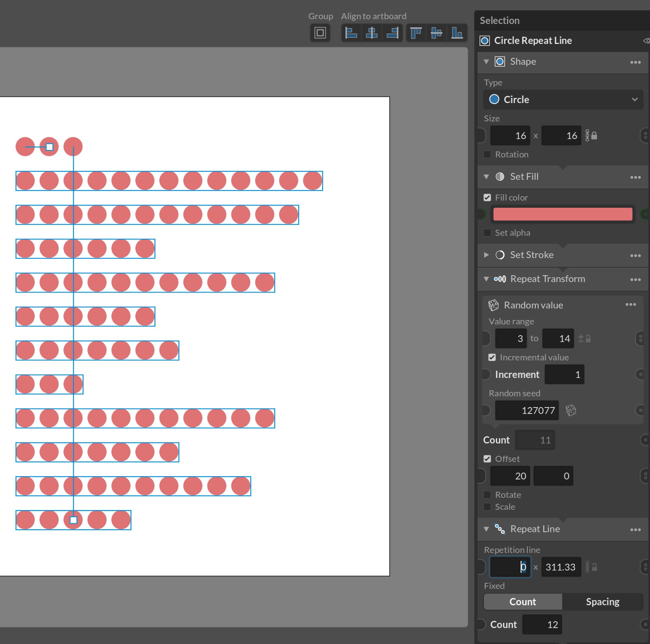The image size is (650, 644).
Task: Click the repetition line width input field
Action: 510,567
